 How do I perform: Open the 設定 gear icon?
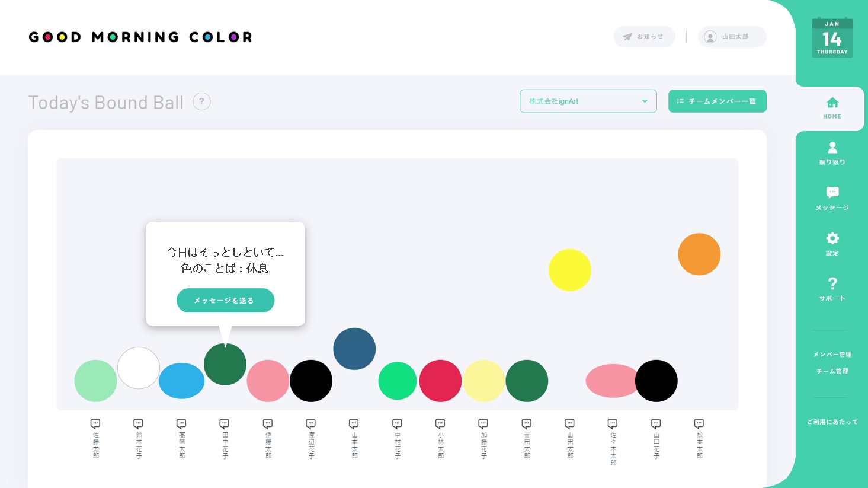(x=832, y=238)
